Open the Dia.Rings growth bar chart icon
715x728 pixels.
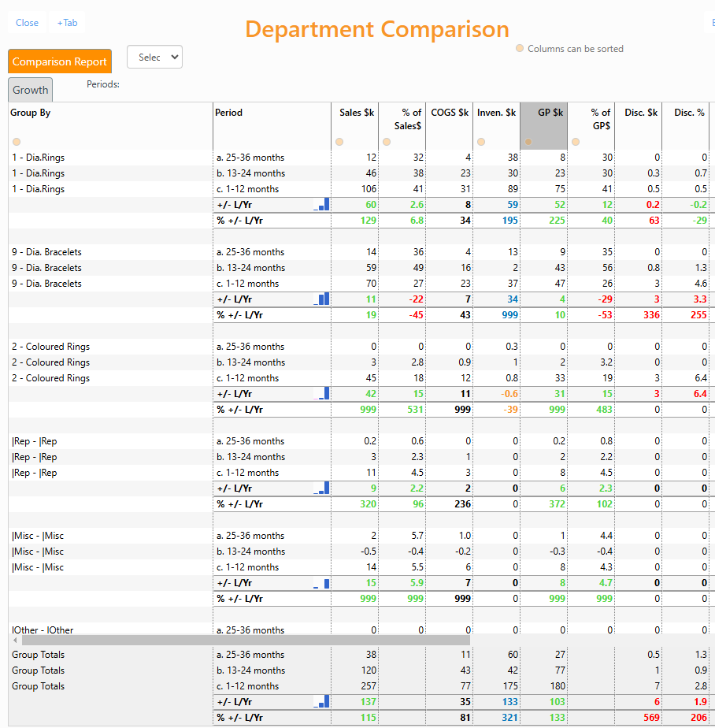click(321, 205)
